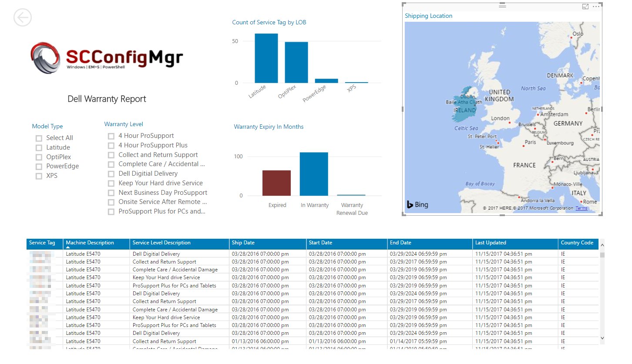The width and height of the screenshot is (632, 364).
Task: Check the 4 Hour ProSupport Plus checkbox
Action: pyautogui.click(x=111, y=146)
